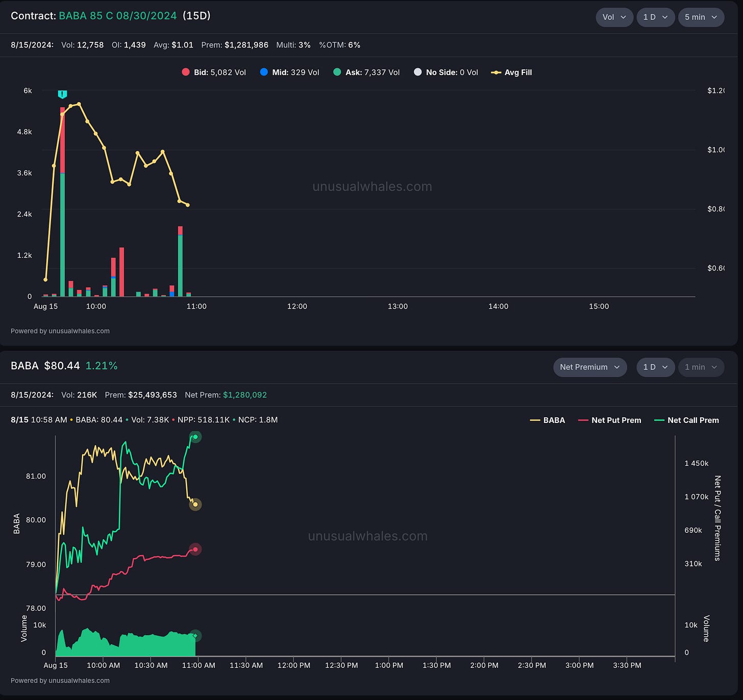Click the red Bid color dot
Image resolution: width=743 pixels, height=700 pixels.
(x=186, y=72)
